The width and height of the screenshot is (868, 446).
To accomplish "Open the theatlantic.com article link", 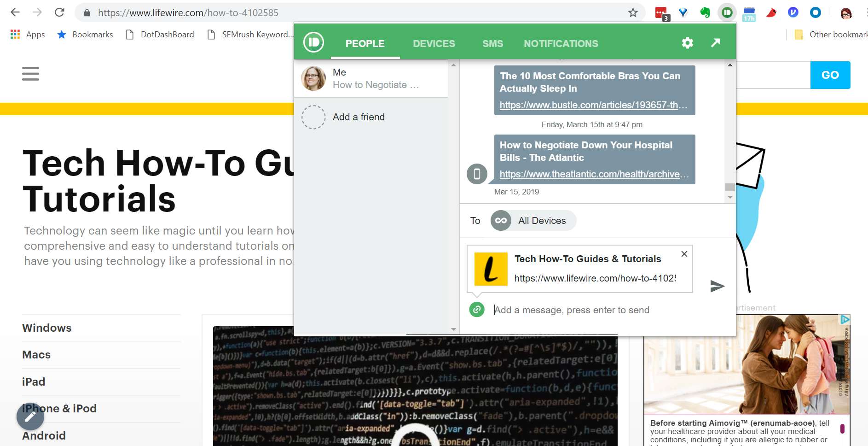I will pyautogui.click(x=594, y=174).
